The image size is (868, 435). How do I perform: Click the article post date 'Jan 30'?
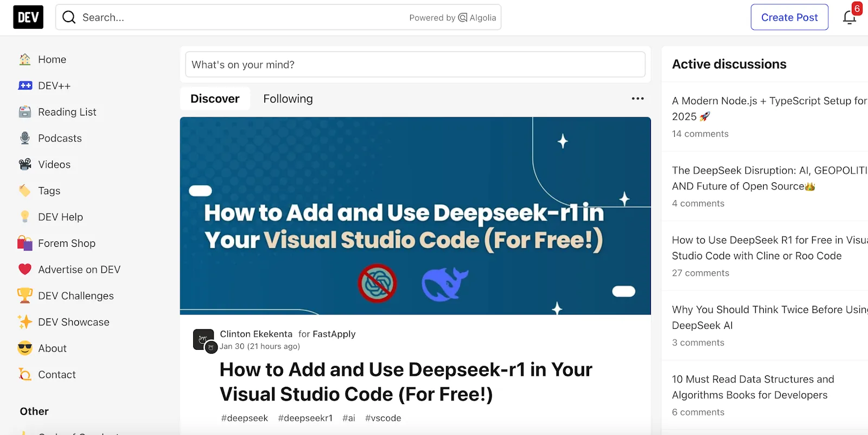click(x=232, y=347)
